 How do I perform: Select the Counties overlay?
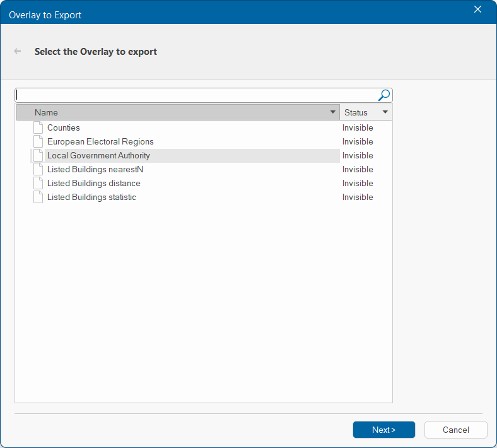click(64, 127)
